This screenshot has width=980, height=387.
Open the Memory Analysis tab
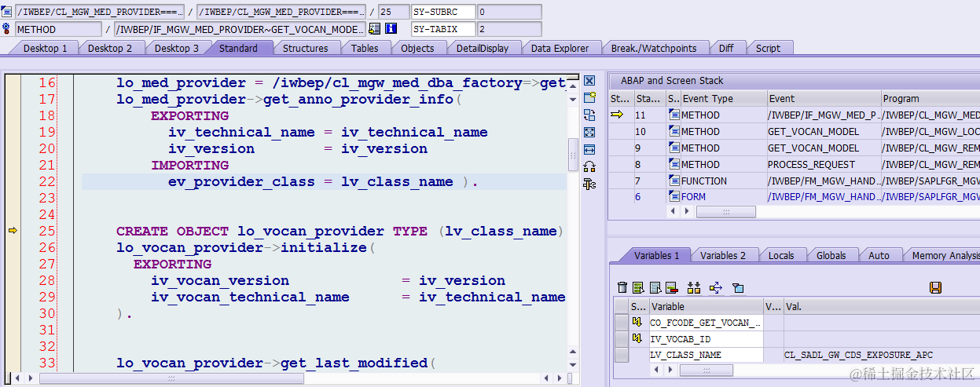click(x=945, y=255)
